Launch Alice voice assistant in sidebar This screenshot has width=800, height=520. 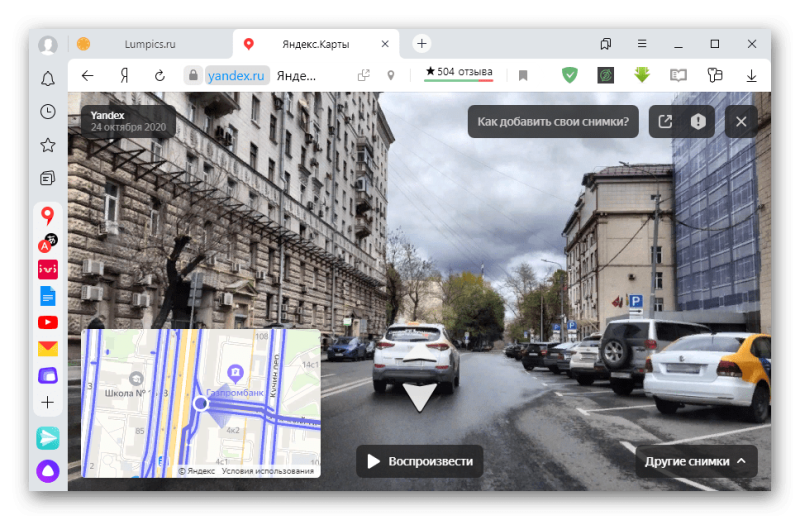point(47,470)
